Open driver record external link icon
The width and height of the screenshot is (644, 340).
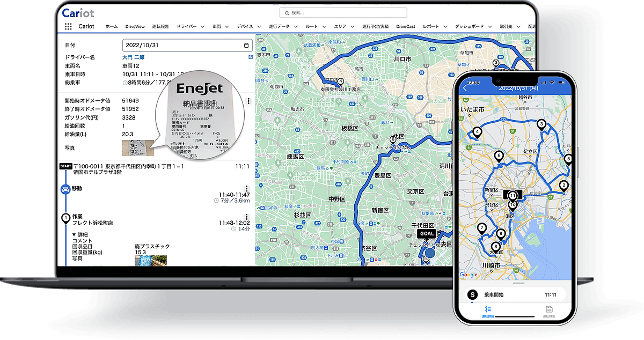[250, 57]
